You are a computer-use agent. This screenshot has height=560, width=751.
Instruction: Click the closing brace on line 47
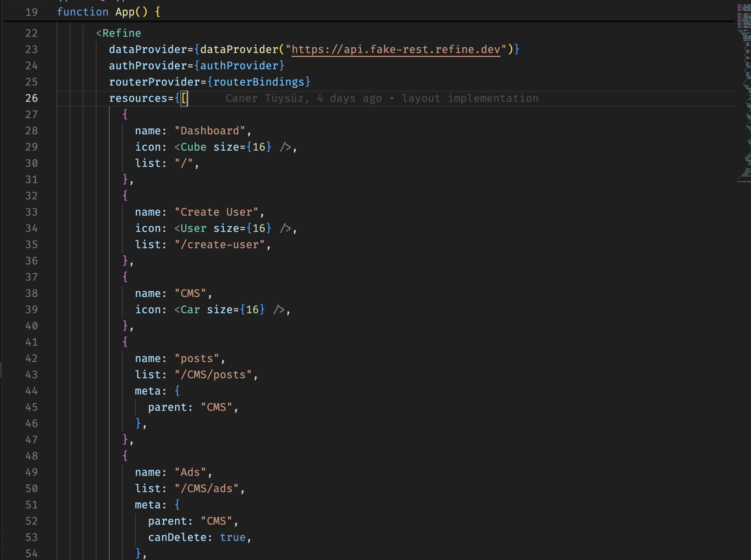[125, 439]
